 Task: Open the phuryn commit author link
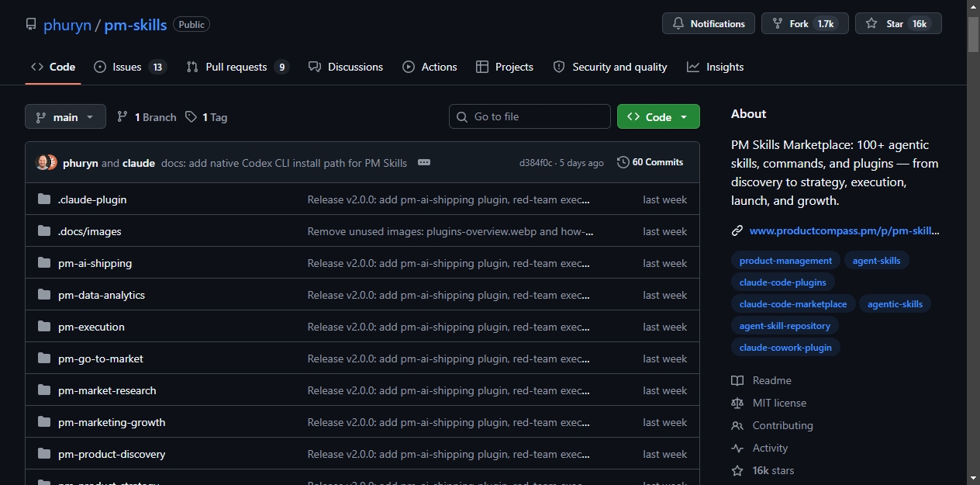pyautogui.click(x=81, y=163)
